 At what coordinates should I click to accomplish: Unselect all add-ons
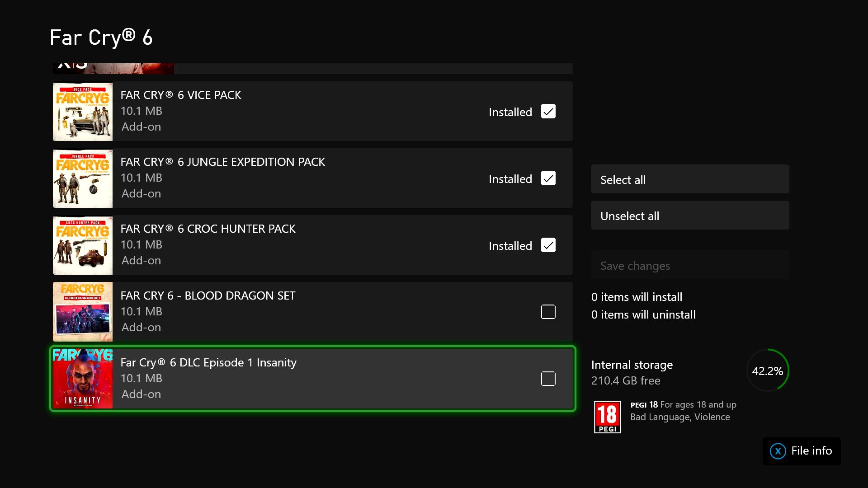click(690, 216)
